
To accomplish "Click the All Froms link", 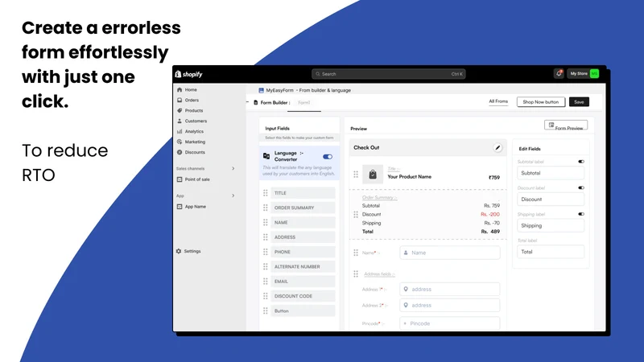I will pos(498,101).
